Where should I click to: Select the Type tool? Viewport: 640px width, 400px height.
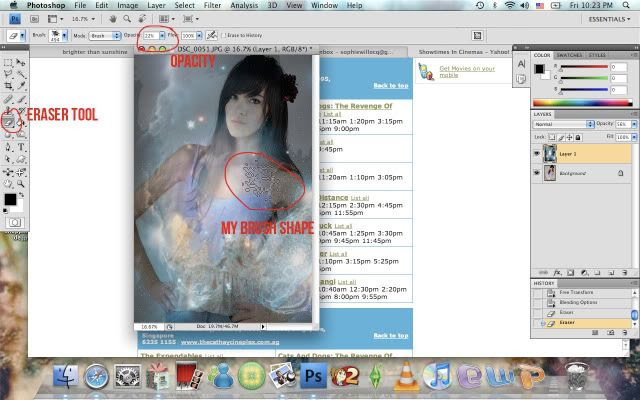[20, 147]
